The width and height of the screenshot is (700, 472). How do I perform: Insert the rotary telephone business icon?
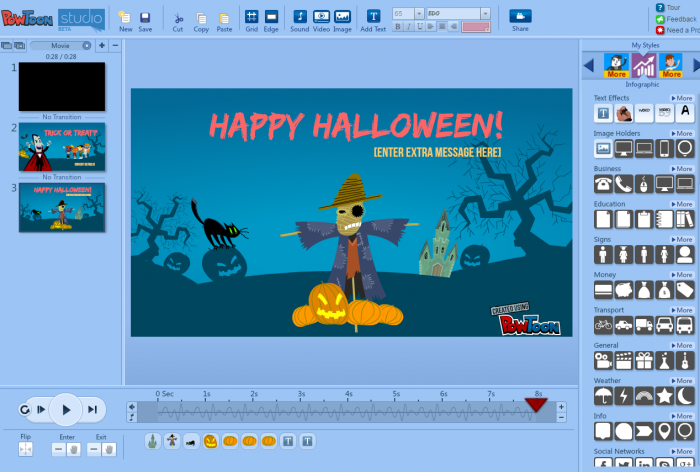603,184
